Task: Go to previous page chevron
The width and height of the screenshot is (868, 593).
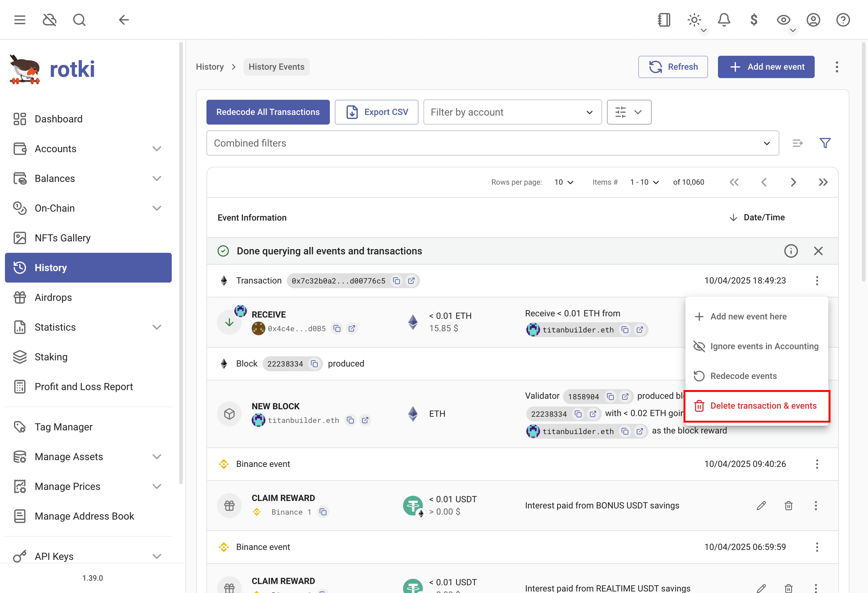Action: coord(764,182)
